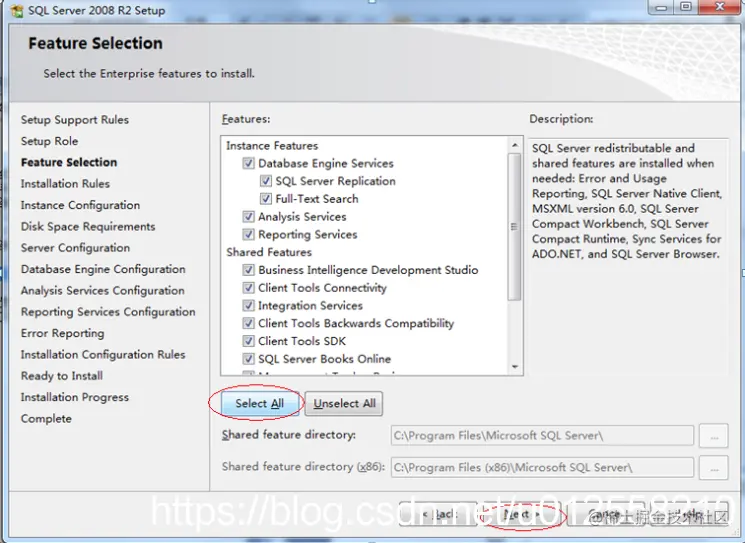Select the Shared Features heading
Image resolution: width=745 pixels, height=543 pixels.
click(x=269, y=252)
